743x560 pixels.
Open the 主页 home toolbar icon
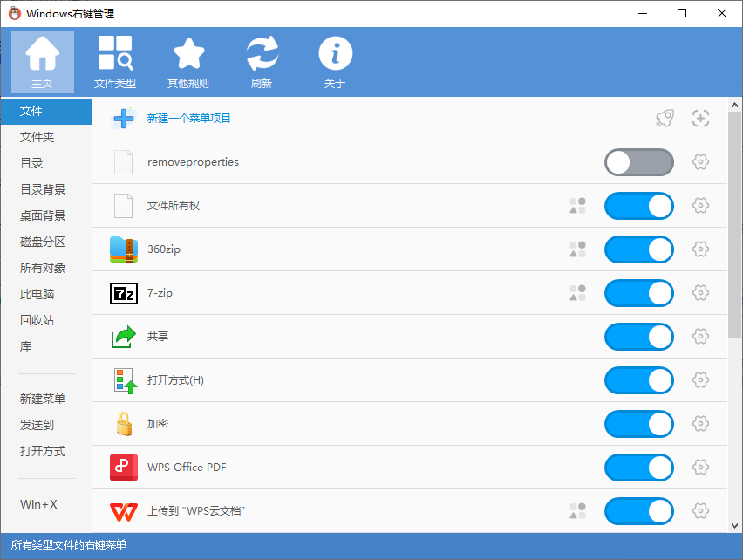43,62
